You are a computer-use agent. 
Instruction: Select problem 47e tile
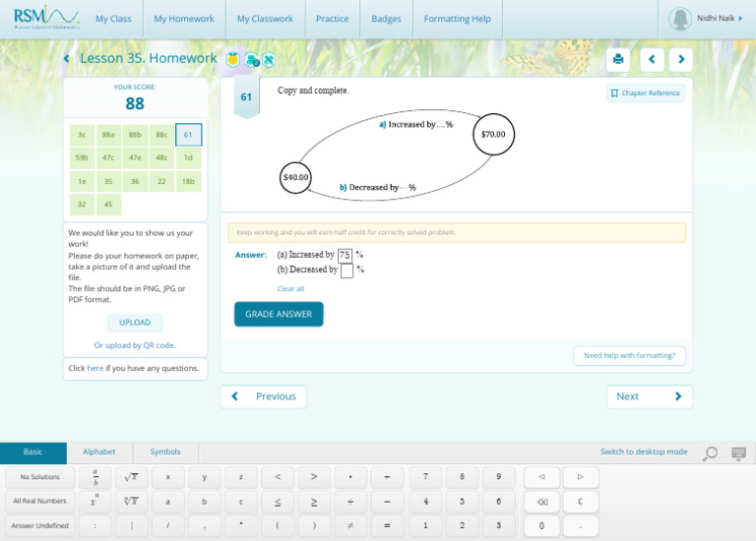tap(135, 158)
